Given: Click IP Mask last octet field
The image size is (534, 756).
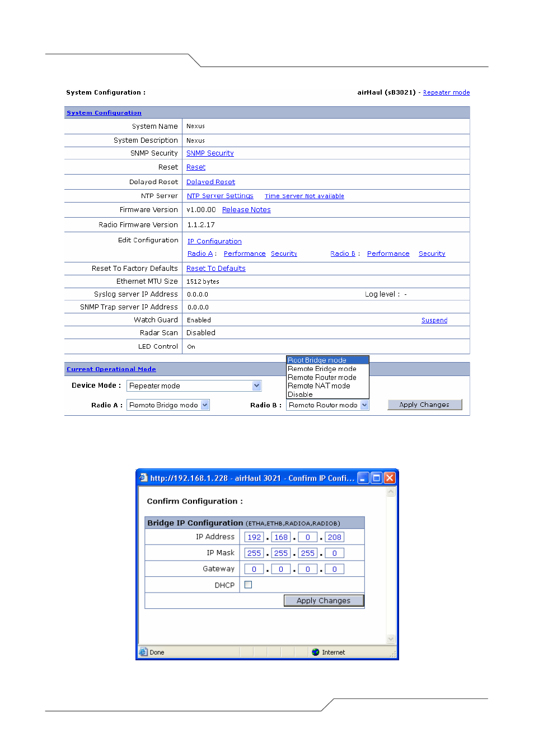Looking at the screenshot, I should coord(335,553).
